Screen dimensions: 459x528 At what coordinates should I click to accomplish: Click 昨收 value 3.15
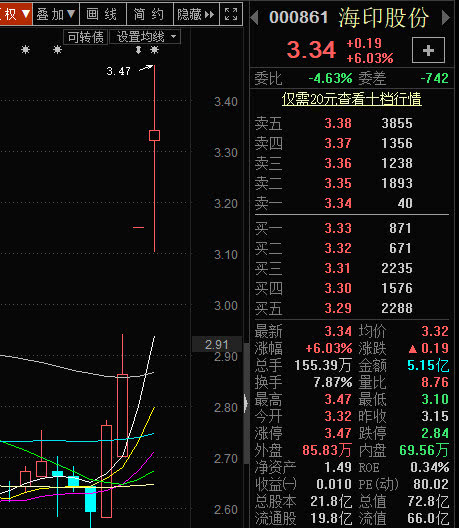pyautogui.click(x=435, y=416)
